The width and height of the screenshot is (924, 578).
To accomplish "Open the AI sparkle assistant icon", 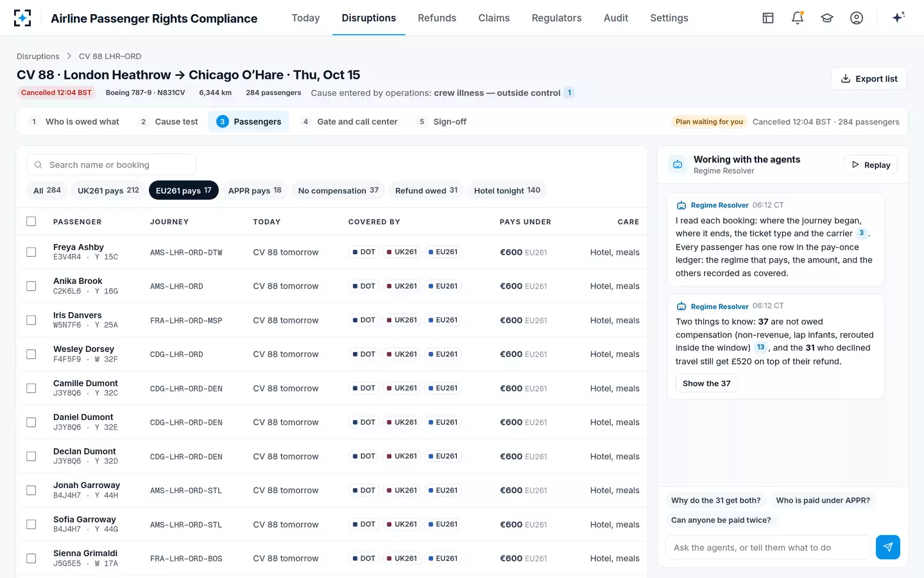I will (x=898, y=17).
